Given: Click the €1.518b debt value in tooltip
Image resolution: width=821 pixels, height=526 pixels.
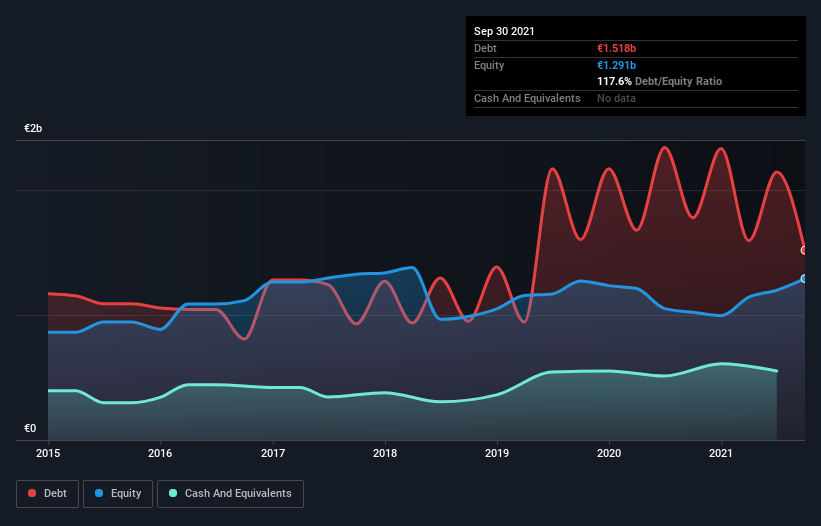Looking at the screenshot, I should [616, 48].
